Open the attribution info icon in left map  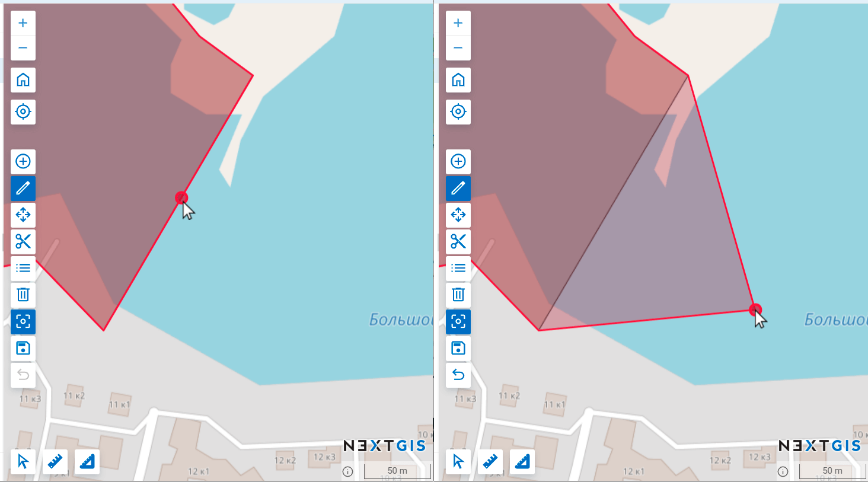(348, 471)
